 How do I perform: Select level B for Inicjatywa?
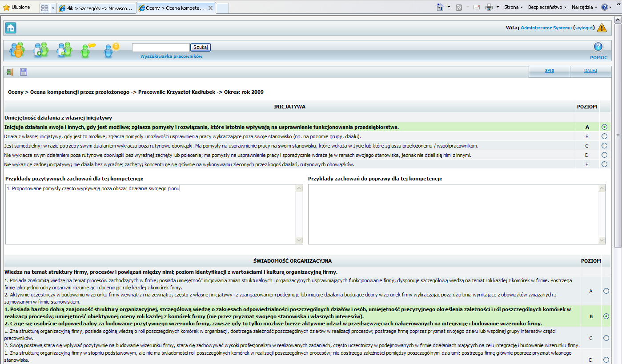tap(604, 136)
